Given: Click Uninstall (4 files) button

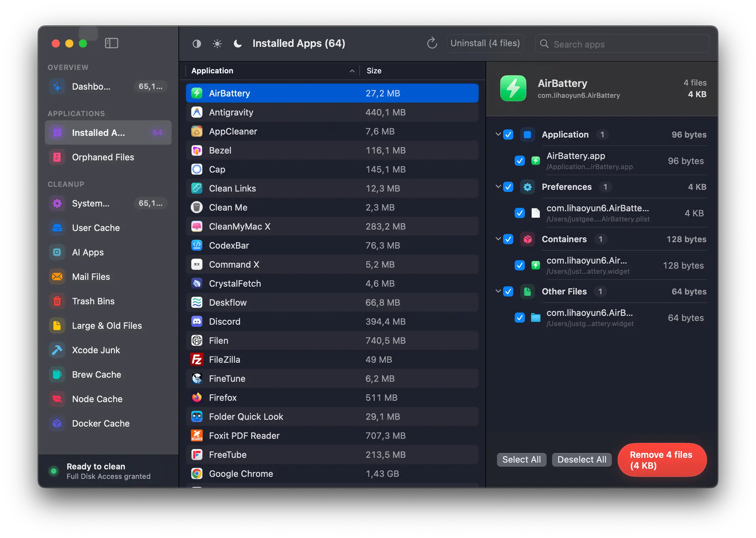Looking at the screenshot, I should tap(485, 43).
